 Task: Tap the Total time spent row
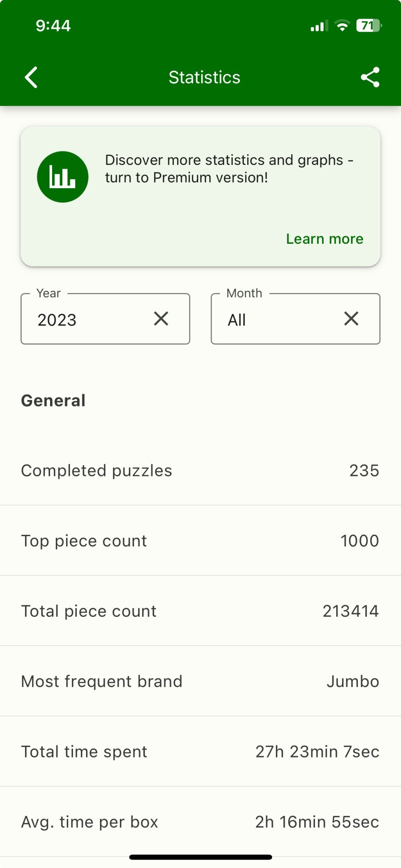click(200, 752)
